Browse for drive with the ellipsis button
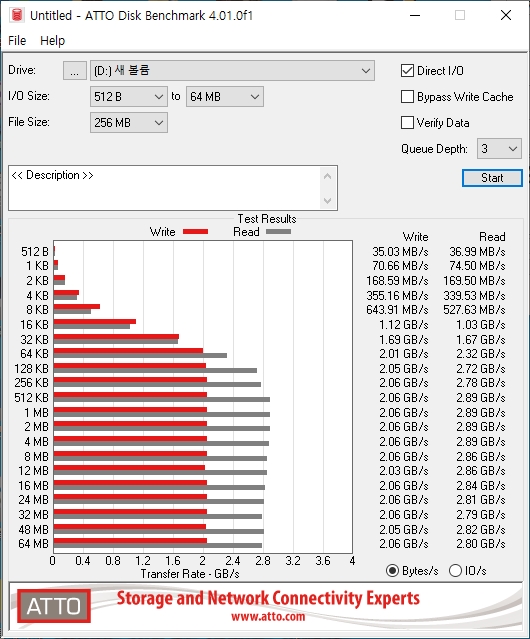Screen dimensions: 530x639 pyautogui.click(x=75, y=71)
